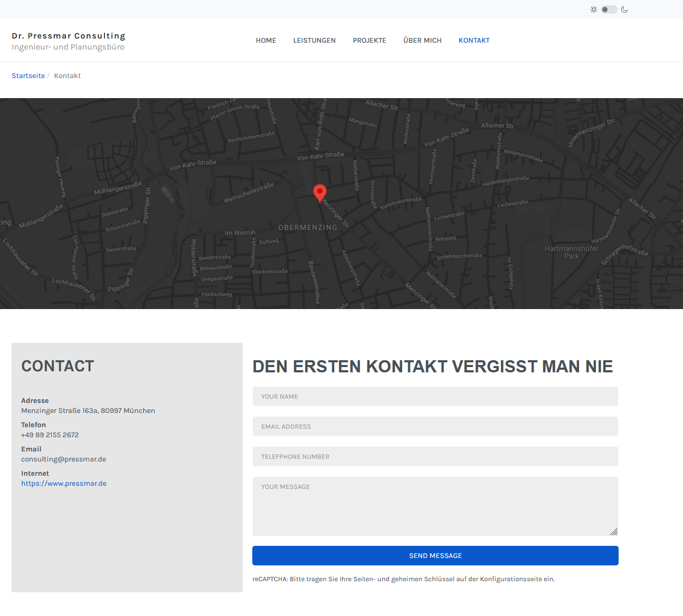The width and height of the screenshot is (683, 616).
Task: Toggle the dark mode switch
Action: [x=609, y=9]
